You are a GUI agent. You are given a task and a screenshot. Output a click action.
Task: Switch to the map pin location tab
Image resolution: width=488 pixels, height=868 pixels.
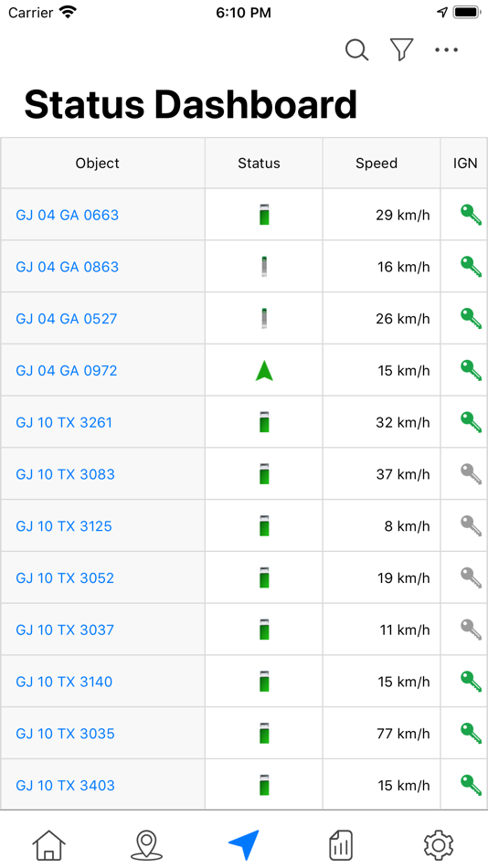[x=146, y=845]
